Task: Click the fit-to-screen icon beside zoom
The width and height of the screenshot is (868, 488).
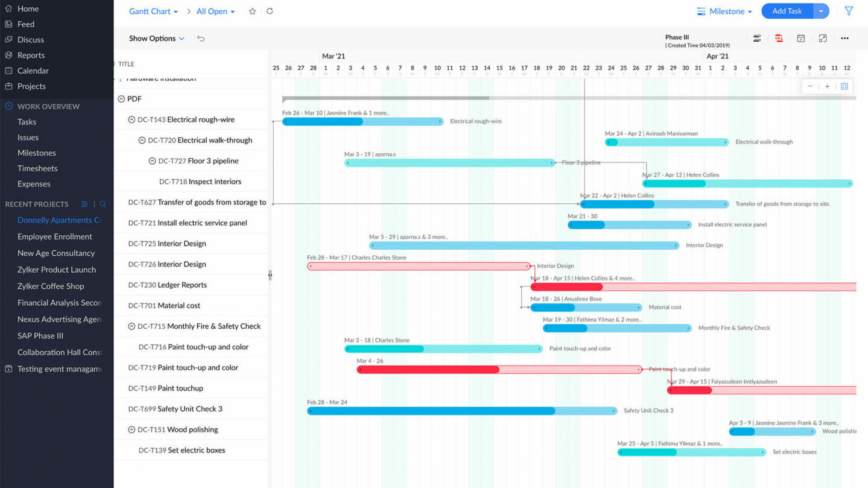Action: pos(844,86)
